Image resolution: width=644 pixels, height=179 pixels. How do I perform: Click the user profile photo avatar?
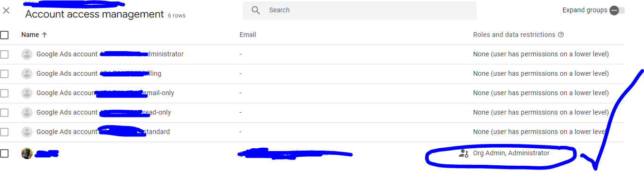coord(27,153)
